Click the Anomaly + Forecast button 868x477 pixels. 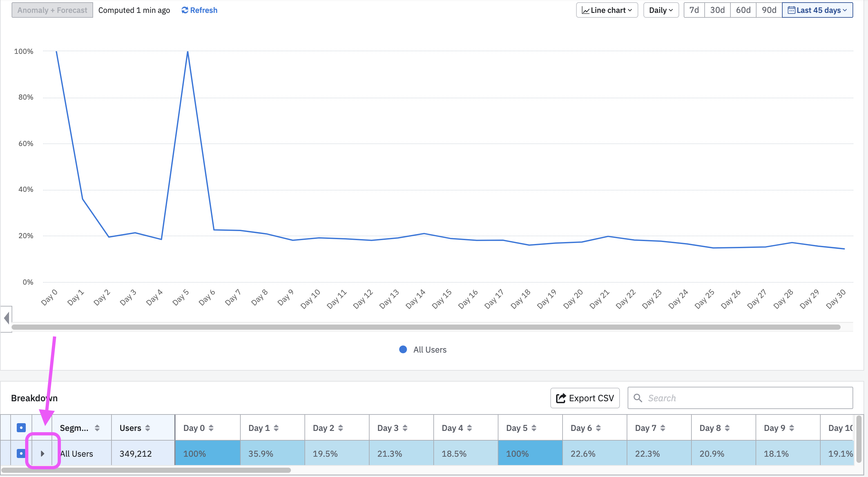coord(52,10)
